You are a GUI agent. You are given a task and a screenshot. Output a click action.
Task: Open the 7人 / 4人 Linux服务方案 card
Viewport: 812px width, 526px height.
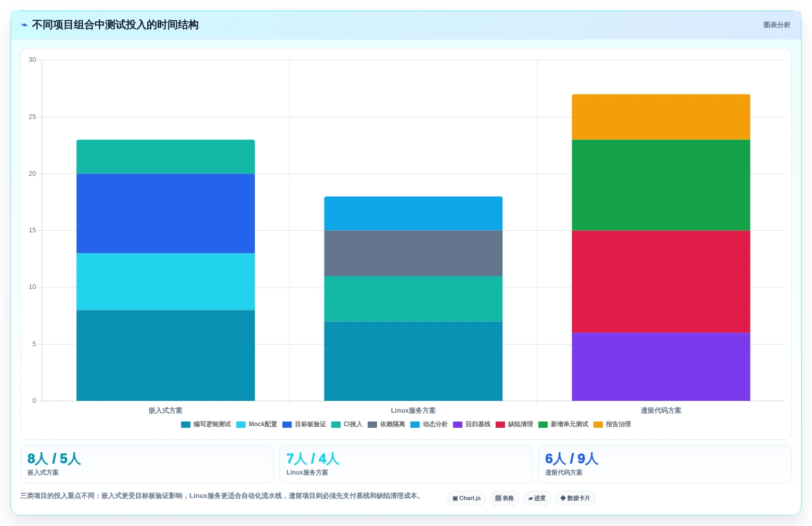(406, 464)
